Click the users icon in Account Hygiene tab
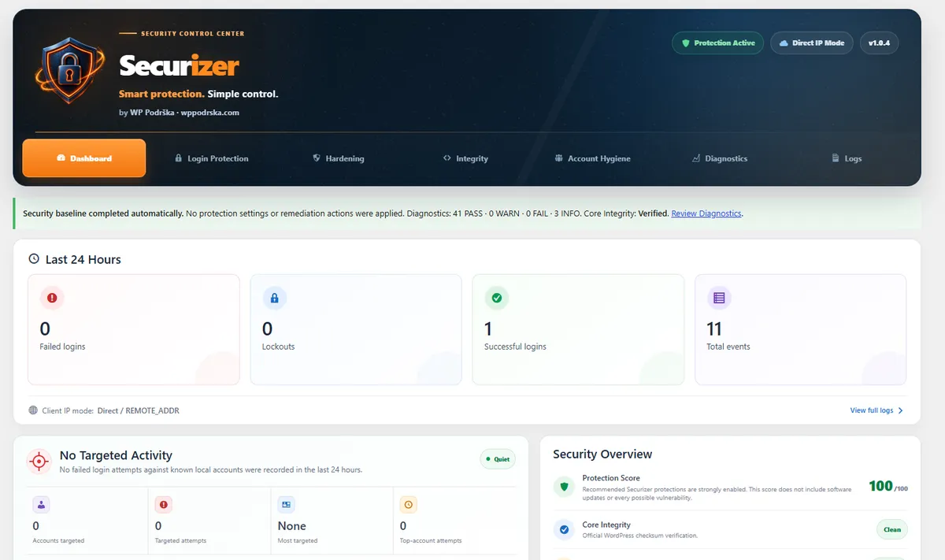This screenshot has height=560, width=945. click(559, 158)
